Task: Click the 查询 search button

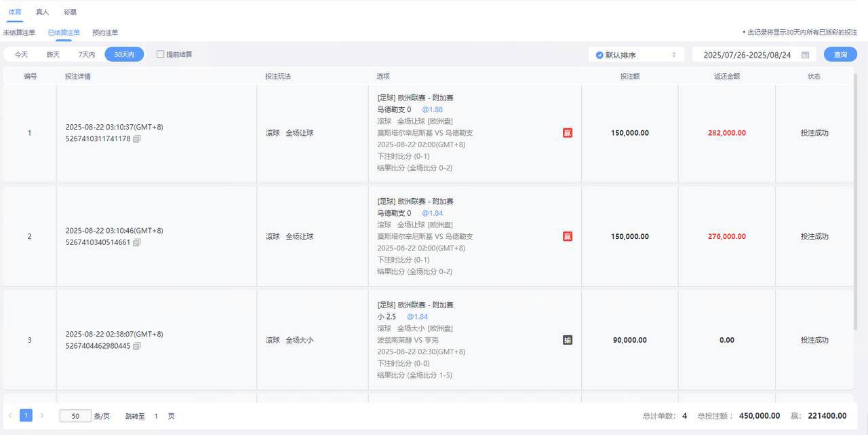Action: [840, 54]
